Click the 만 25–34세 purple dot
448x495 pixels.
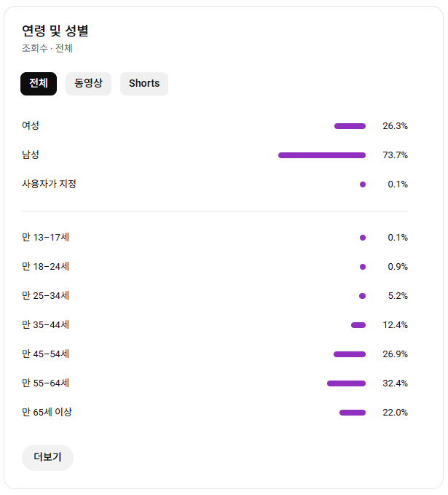[x=363, y=296]
